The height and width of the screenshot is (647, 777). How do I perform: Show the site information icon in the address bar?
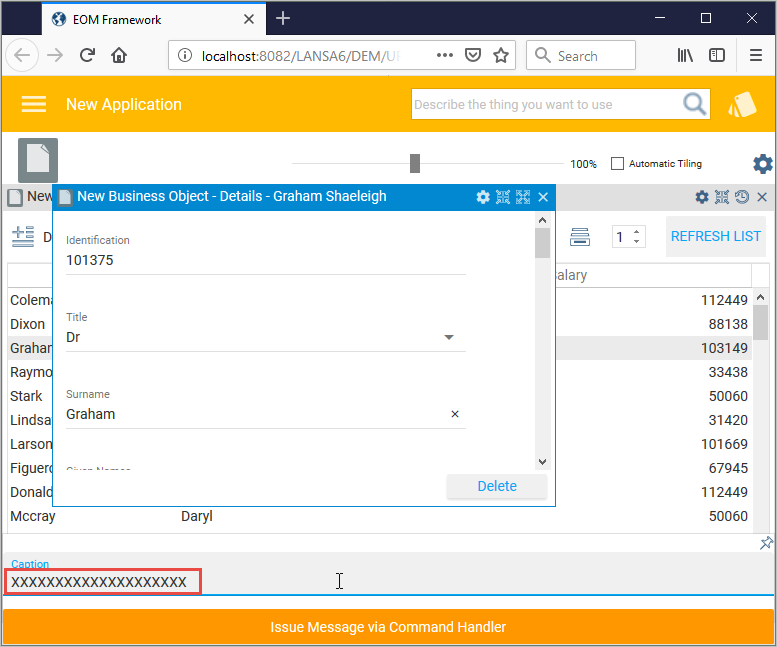click(x=184, y=55)
